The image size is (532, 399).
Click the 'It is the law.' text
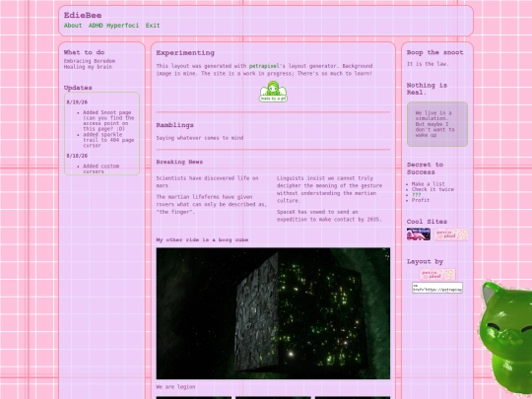point(428,64)
